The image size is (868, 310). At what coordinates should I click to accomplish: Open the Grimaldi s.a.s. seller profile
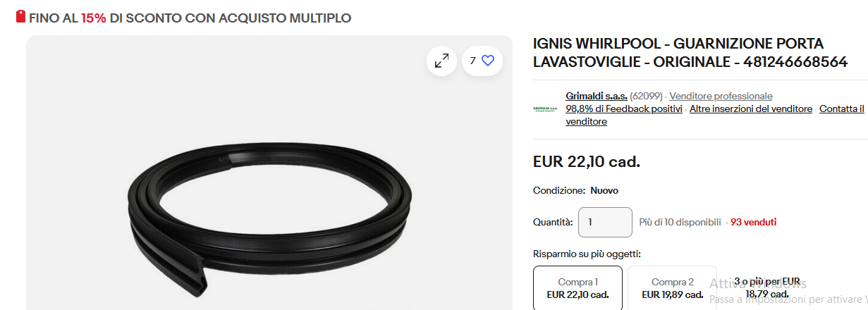tap(597, 96)
